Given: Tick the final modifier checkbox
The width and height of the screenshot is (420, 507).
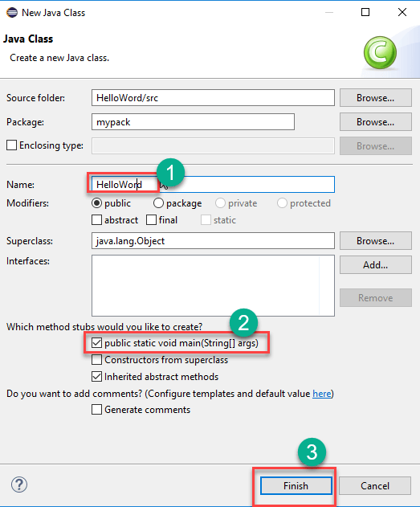Looking at the screenshot, I should [x=151, y=220].
